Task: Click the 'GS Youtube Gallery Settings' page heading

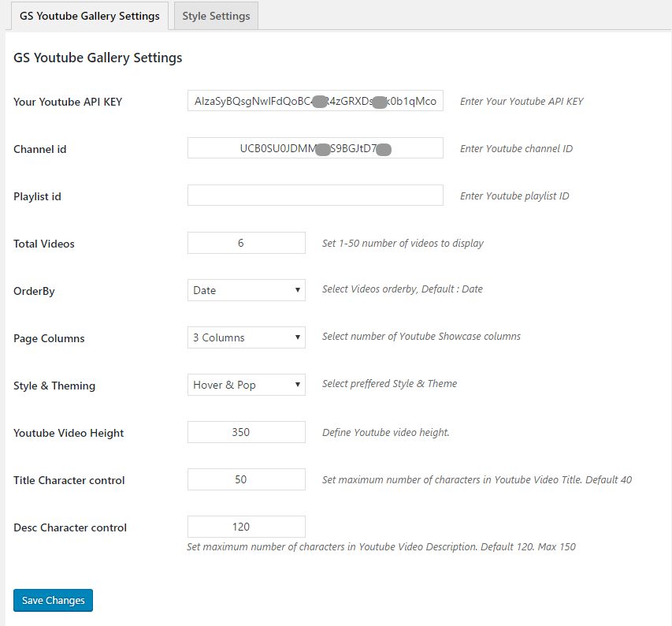Action: tap(98, 58)
